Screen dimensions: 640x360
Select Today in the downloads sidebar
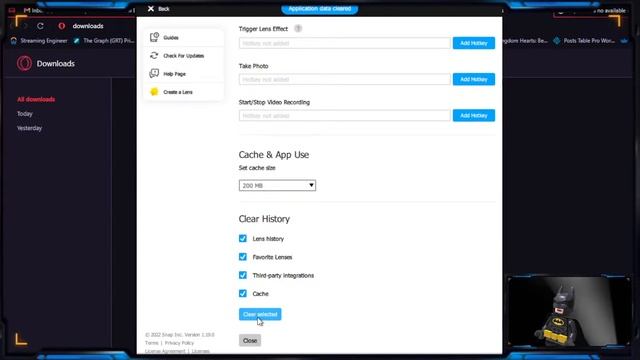tap(24, 114)
